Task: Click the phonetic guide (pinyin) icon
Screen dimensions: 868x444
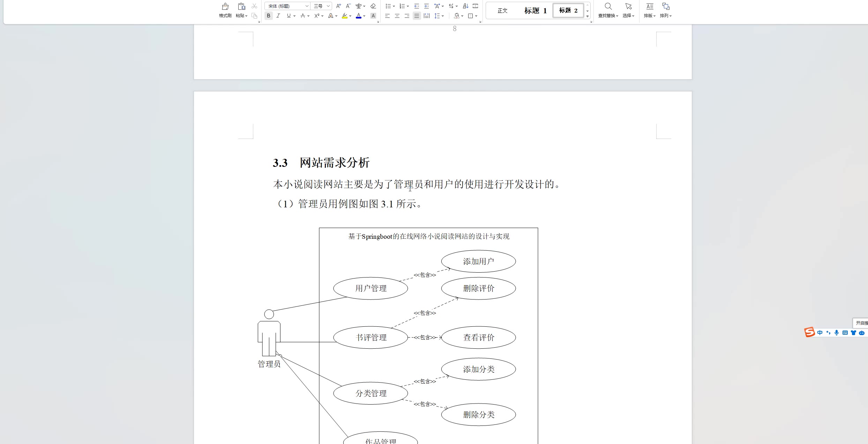Action: click(358, 6)
